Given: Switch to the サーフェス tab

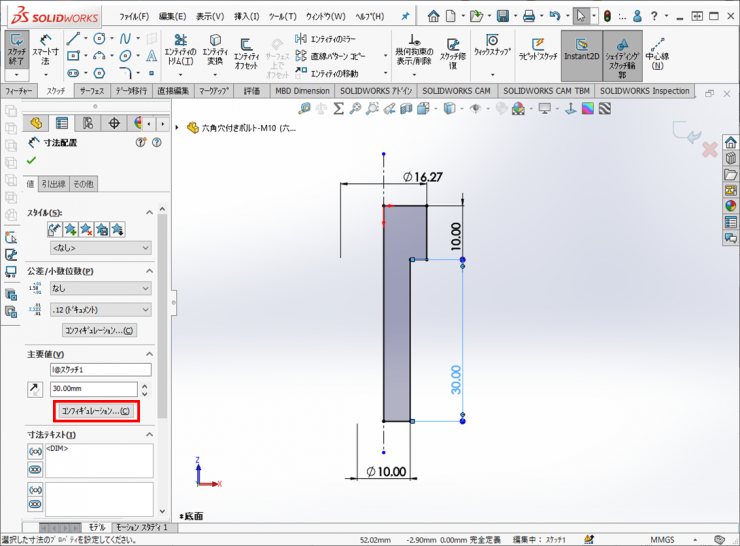Looking at the screenshot, I should tap(92, 91).
